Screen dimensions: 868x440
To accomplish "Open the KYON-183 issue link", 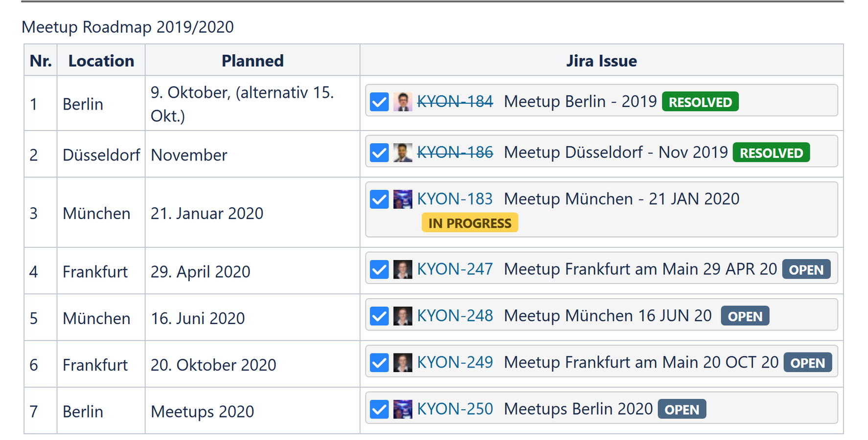I will click(x=455, y=199).
